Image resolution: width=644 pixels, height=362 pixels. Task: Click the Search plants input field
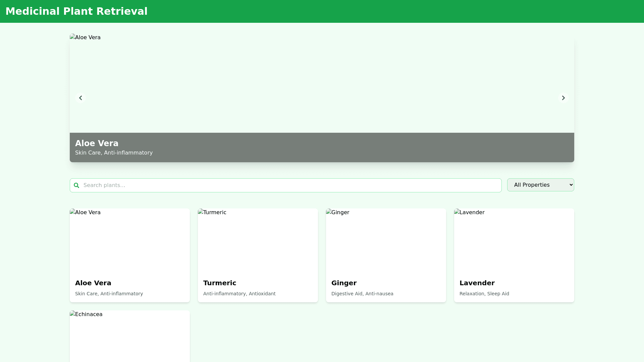tap(285, 185)
